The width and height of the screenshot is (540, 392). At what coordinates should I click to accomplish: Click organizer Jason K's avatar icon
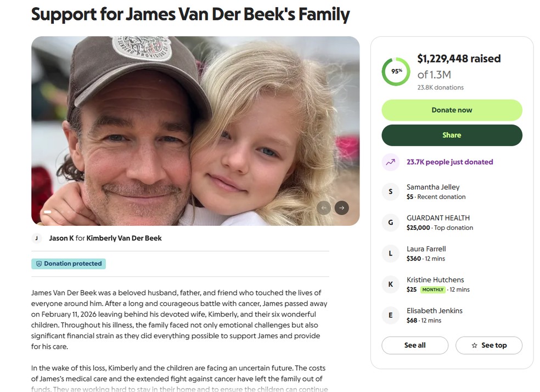tap(37, 238)
